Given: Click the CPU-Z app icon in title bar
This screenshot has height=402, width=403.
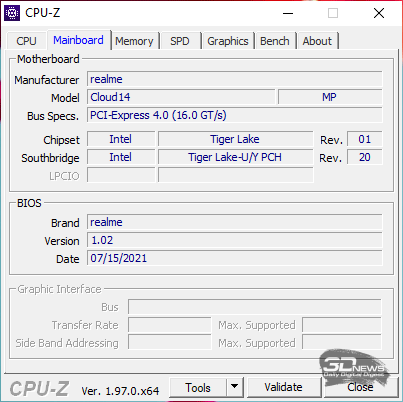Looking at the screenshot, I should pos(12,13).
